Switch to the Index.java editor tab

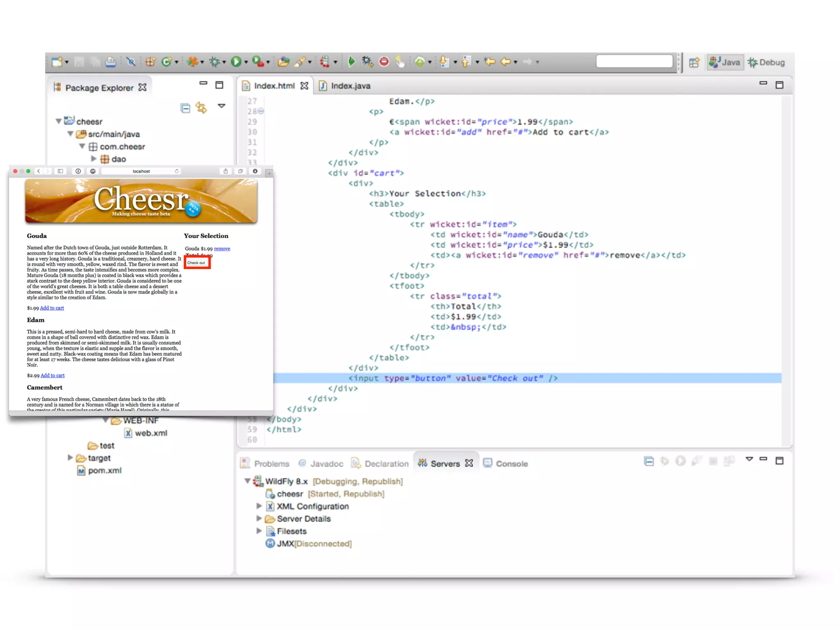[x=350, y=86]
